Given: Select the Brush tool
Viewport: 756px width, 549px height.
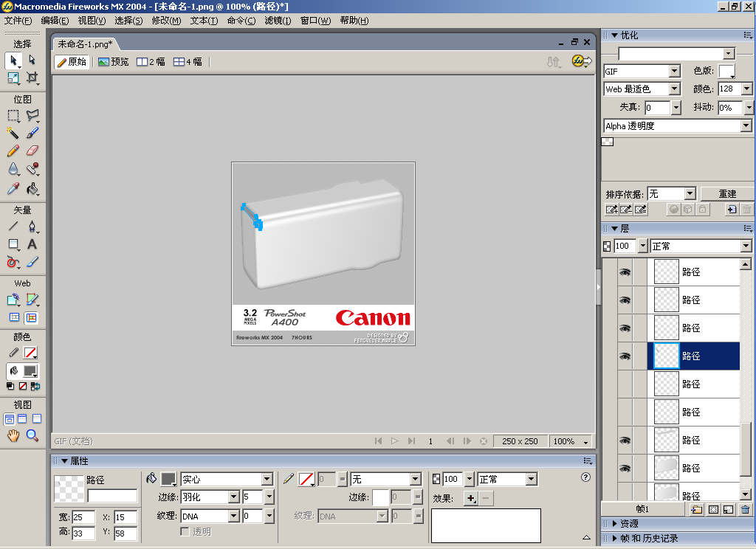Looking at the screenshot, I should tap(32, 133).
